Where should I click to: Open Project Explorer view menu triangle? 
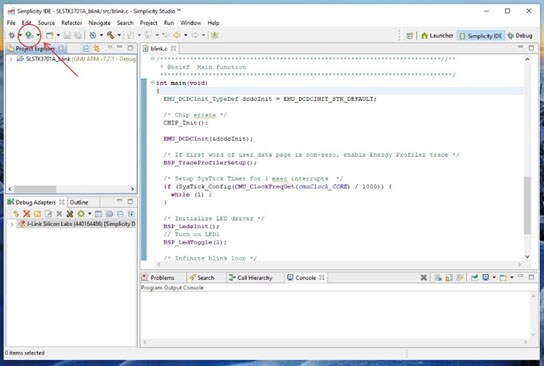click(x=110, y=47)
